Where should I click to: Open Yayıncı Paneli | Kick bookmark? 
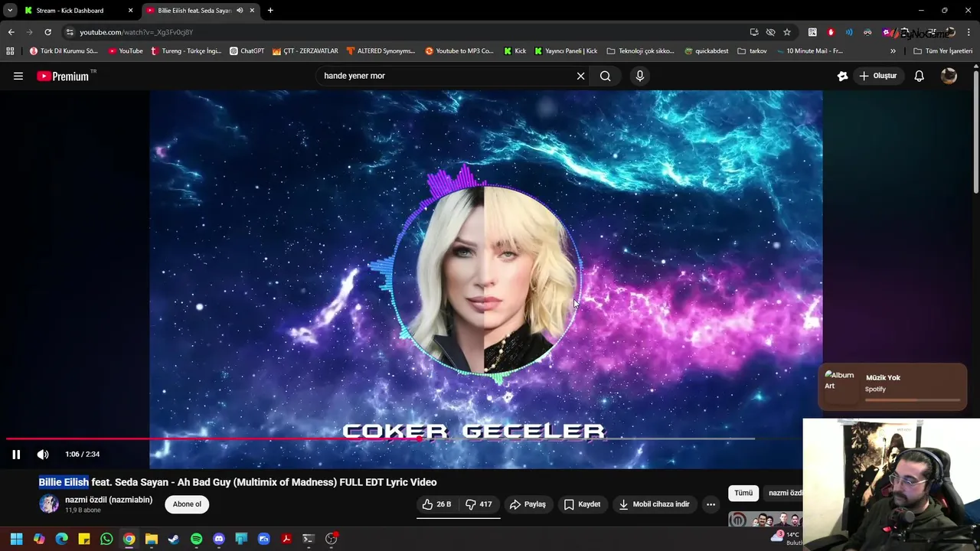(x=566, y=51)
